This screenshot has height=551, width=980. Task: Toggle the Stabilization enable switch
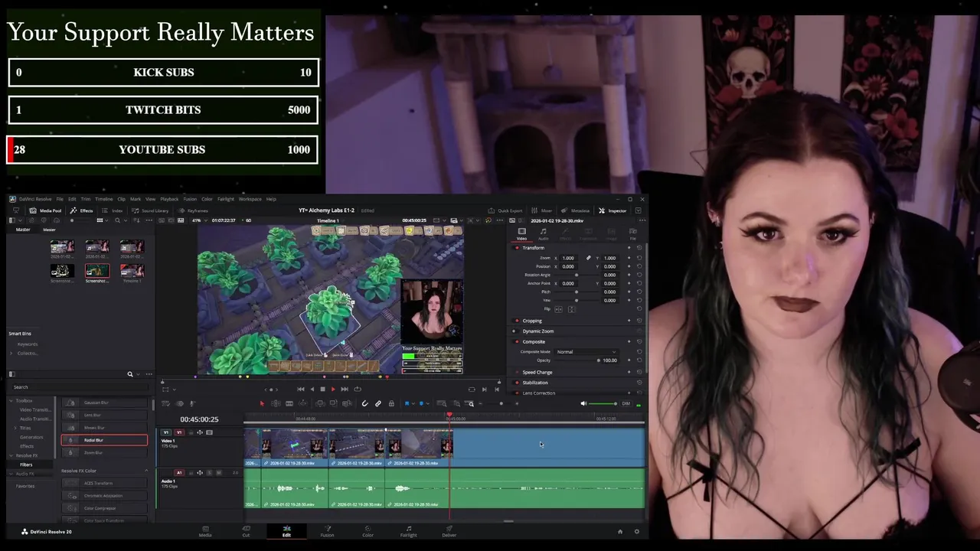pos(517,383)
